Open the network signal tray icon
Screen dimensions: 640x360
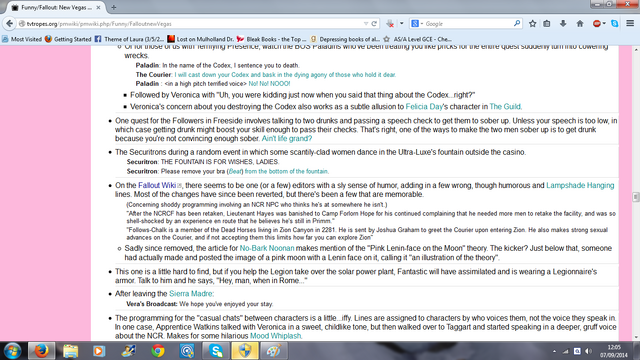pos(566,351)
